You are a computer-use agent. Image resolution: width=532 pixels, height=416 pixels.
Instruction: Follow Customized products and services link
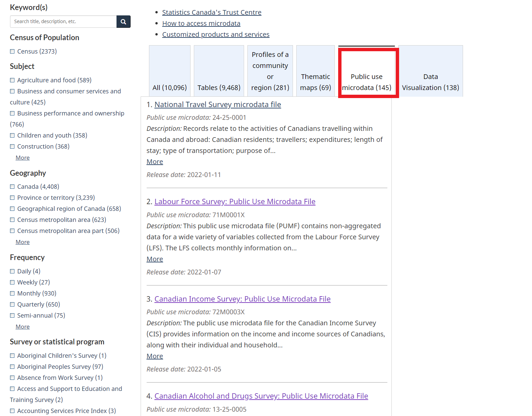(216, 34)
